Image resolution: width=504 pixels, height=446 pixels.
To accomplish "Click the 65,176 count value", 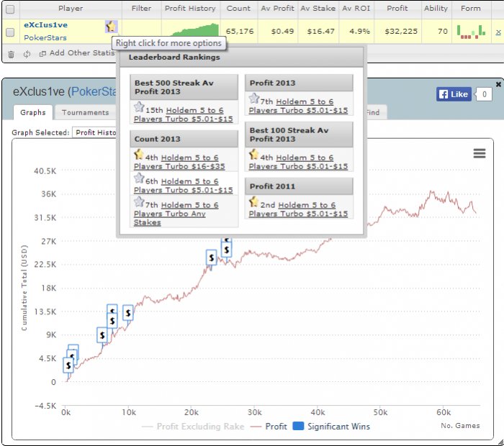I will 240,32.
